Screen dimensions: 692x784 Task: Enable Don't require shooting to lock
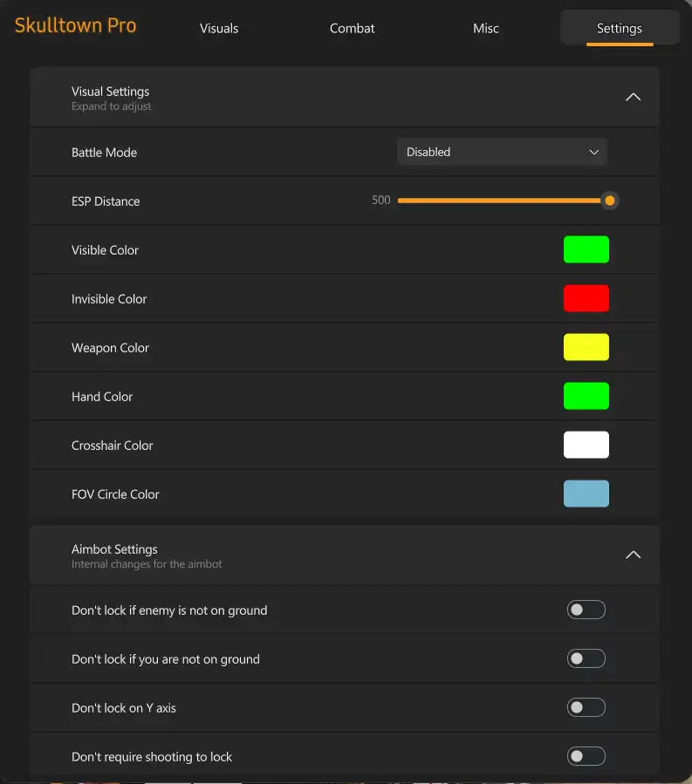(x=586, y=757)
